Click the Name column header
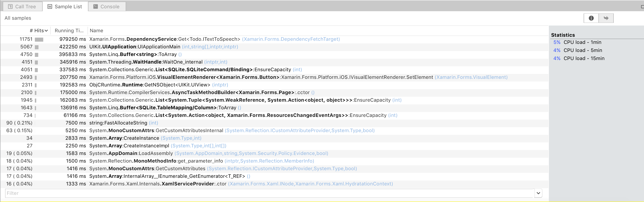Screen dimensions: 644x202 [96, 30]
